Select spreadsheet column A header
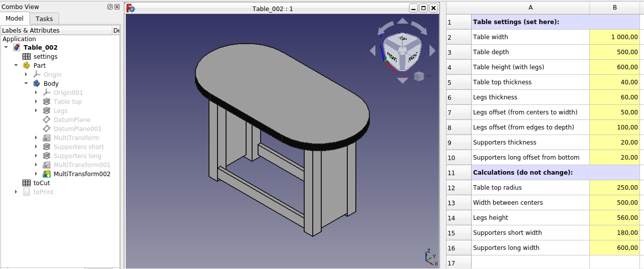This screenshot has height=269, width=644. 530,8
